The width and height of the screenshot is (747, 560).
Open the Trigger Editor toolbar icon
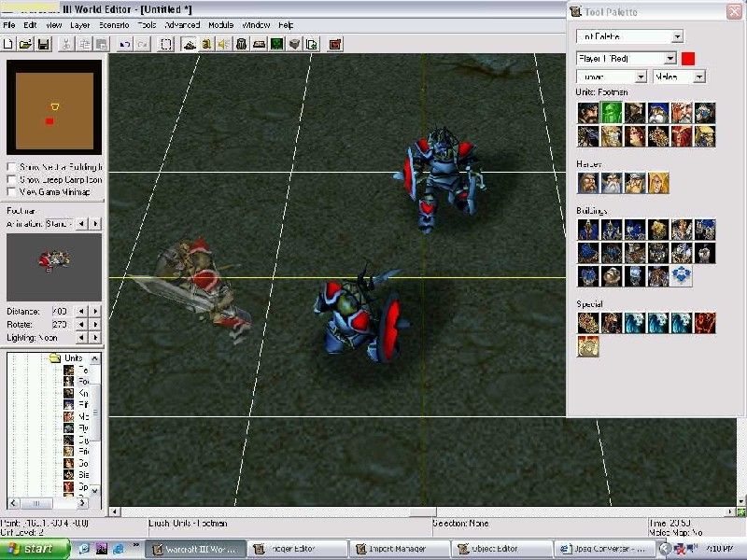click(206, 44)
